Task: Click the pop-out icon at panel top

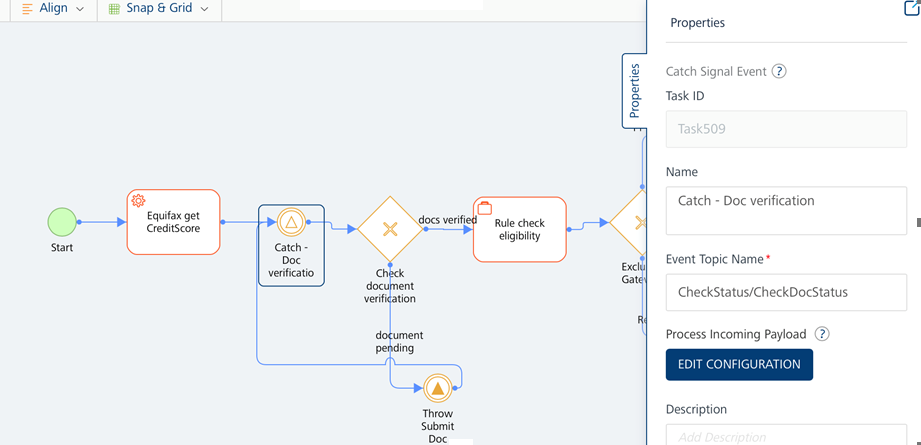Action: (912, 8)
